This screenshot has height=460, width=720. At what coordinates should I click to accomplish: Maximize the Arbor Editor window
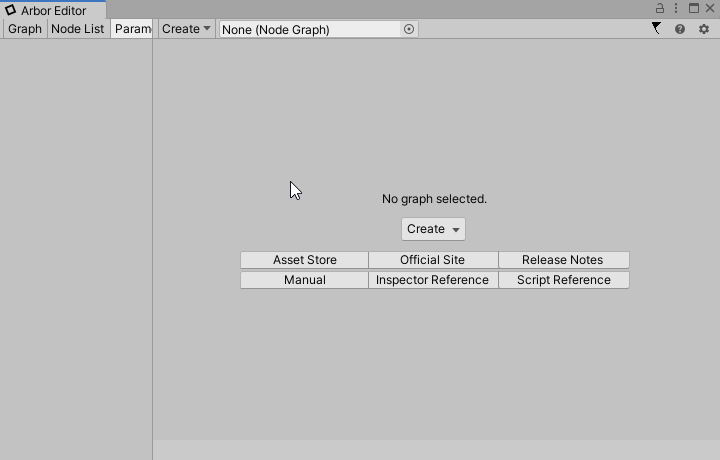tap(694, 9)
